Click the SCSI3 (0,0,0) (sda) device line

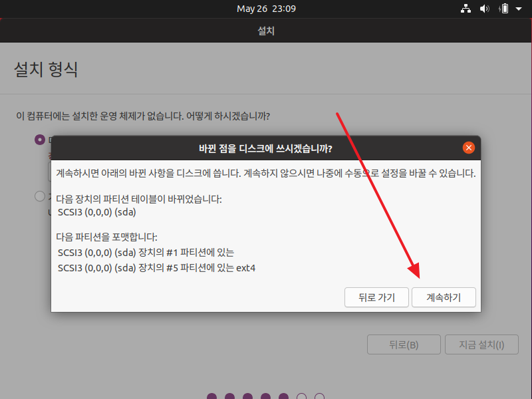pyautogui.click(x=96, y=212)
